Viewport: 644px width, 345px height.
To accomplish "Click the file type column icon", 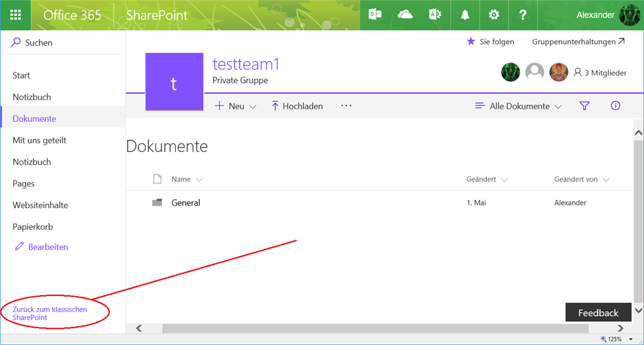I will click(157, 179).
